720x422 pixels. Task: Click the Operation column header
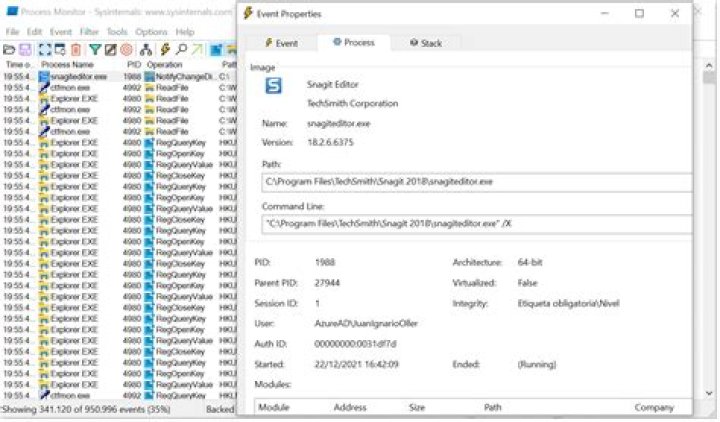(164, 65)
